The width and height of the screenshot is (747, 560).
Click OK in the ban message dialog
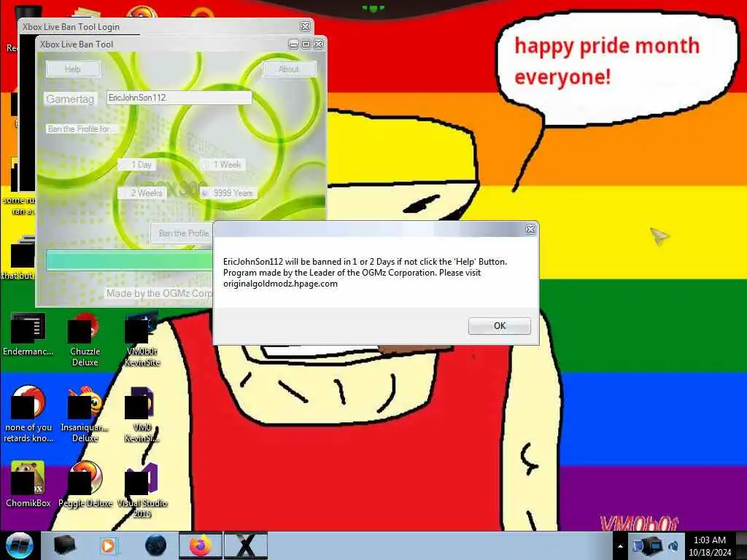click(x=499, y=326)
